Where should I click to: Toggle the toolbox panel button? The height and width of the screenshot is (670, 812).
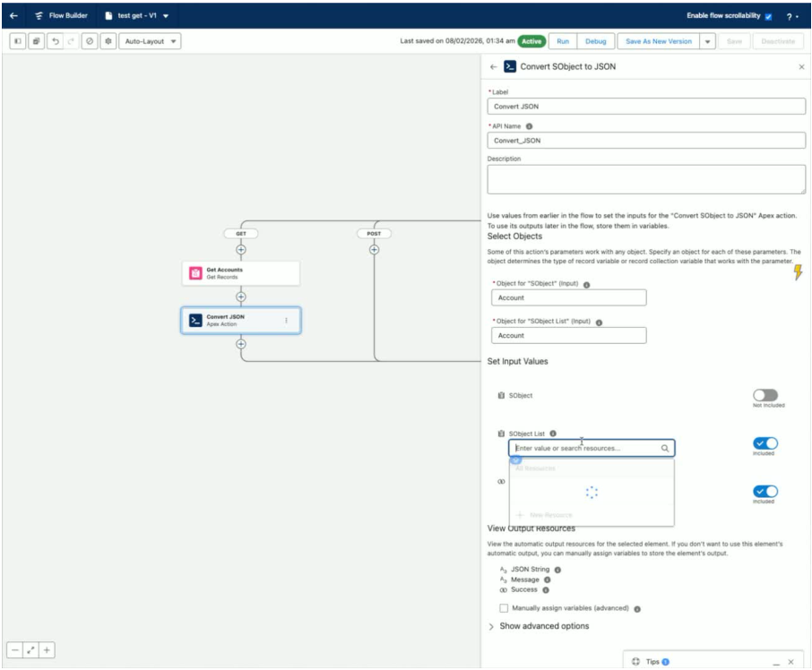point(18,41)
